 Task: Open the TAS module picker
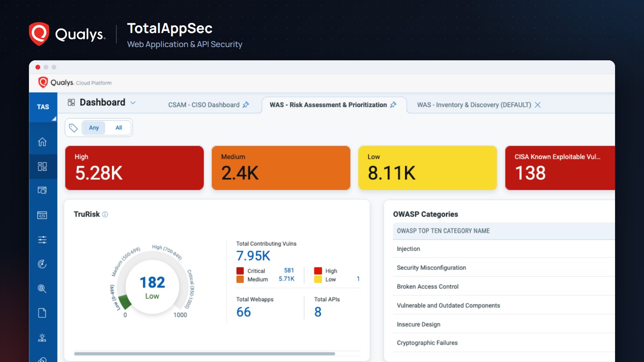tap(43, 107)
